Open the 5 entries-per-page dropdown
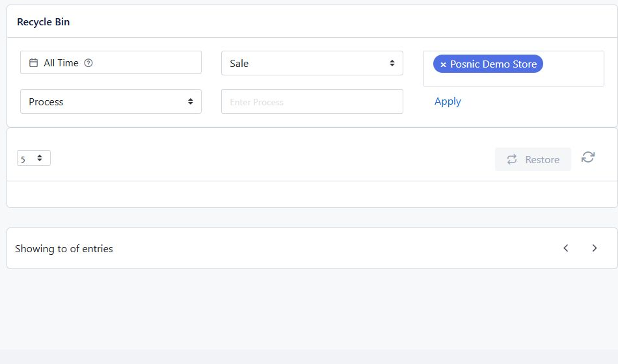618x364 pixels. pos(33,158)
